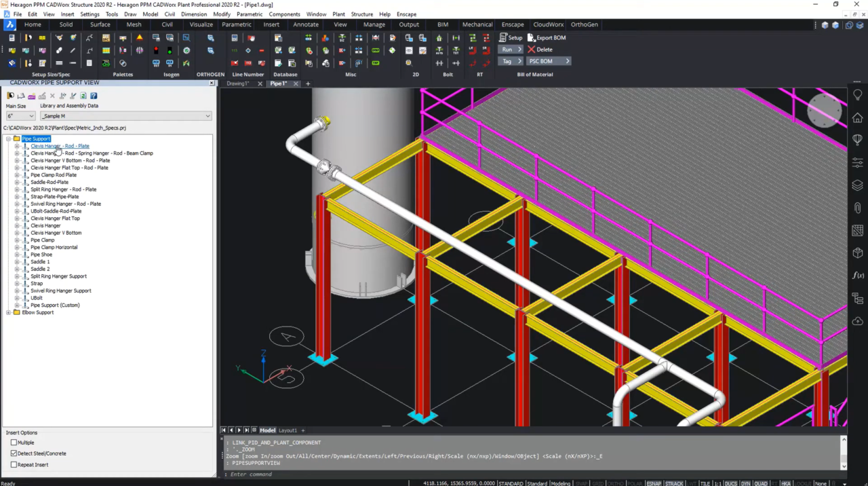
Task: Click the top Database panel icon
Action: 278,37
